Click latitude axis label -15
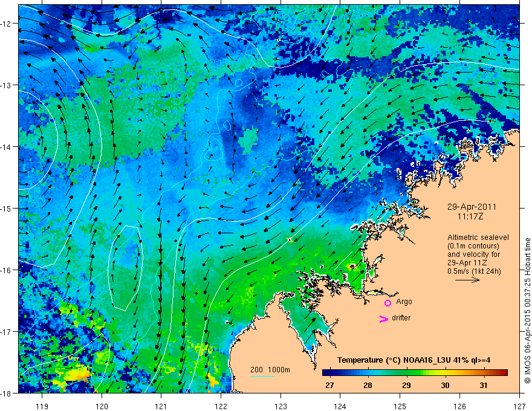Screen dimensions: 532x411 point(7,208)
